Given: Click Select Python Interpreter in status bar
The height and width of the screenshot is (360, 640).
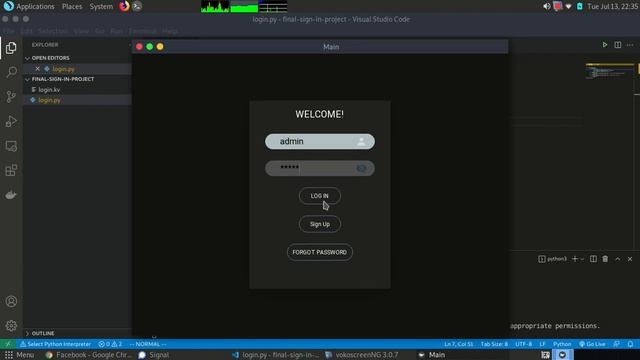Looking at the screenshot, I should pyautogui.click(x=56, y=344).
